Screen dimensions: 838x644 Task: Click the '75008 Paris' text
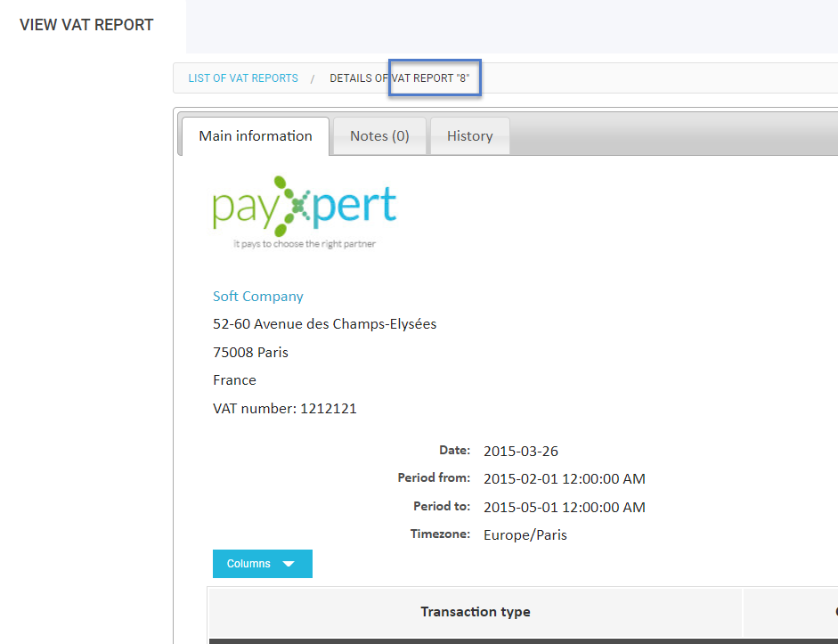pos(250,352)
